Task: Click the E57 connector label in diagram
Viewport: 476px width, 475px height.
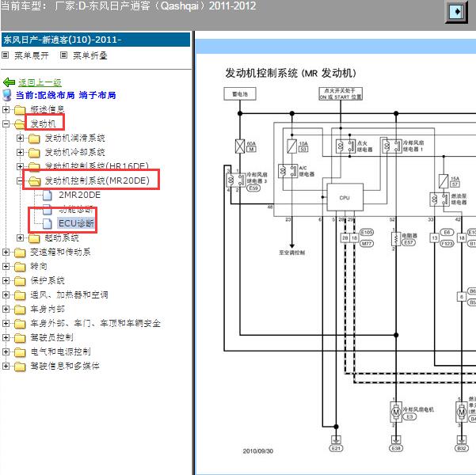Action: pos(409,242)
